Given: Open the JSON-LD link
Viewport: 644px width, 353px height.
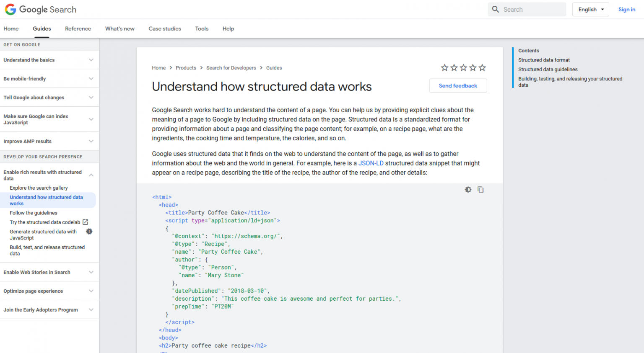Looking at the screenshot, I should pyautogui.click(x=371, y=163).
